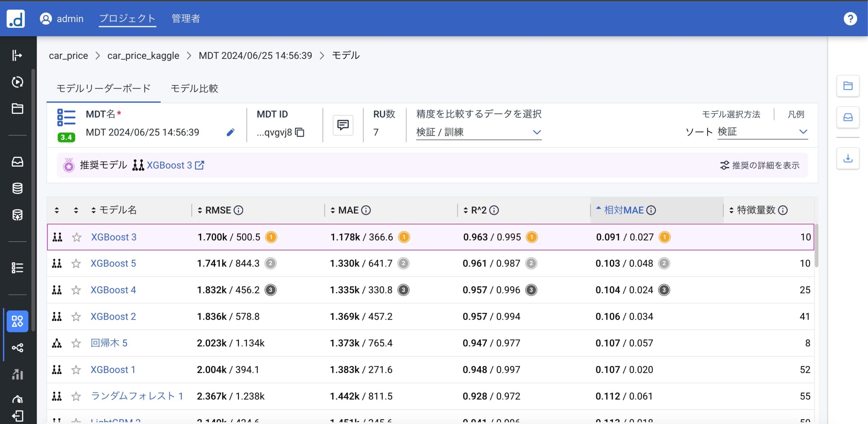
Task: Expand the ソート 検証 dropdown
Action: (762, 132)
